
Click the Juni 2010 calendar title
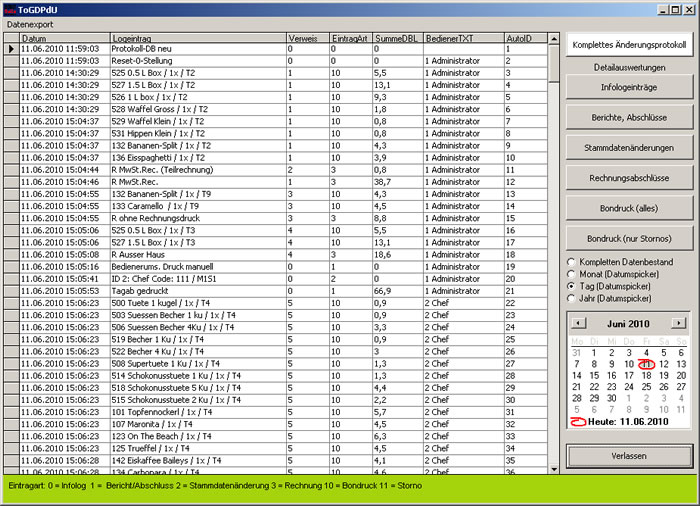(628, 324)
